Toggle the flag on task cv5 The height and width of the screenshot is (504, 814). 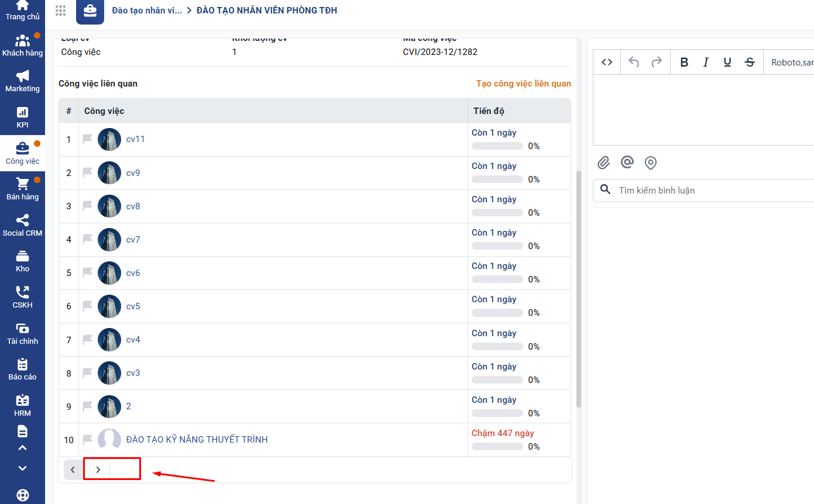[88, 306]
